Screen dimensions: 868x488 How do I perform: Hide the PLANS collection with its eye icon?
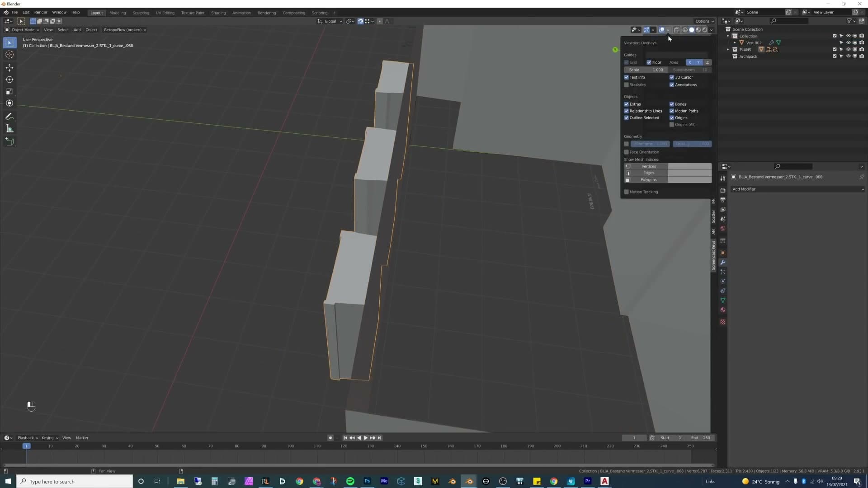(848, 50)
